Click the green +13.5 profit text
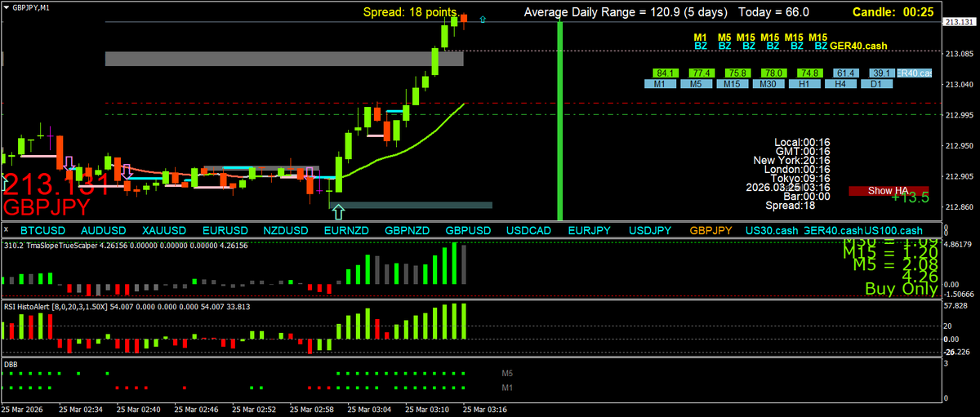 (x=910, y=197)
